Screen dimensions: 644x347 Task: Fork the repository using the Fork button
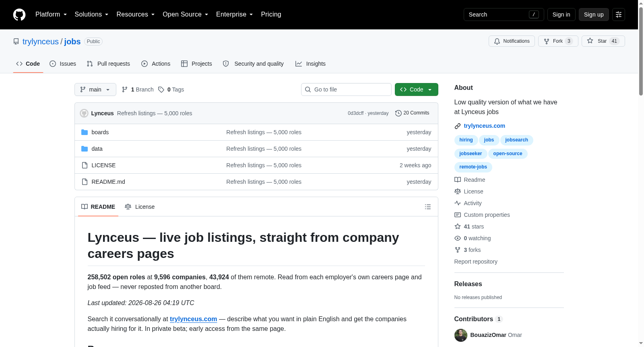click(x=558, y=41)
